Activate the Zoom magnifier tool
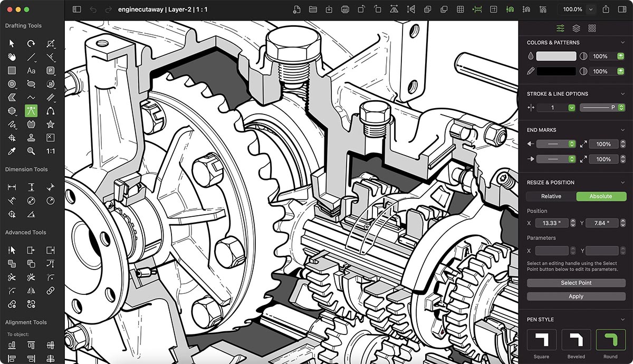Image resolution: width=633 pixels, height=364 pixels. tap(31, 151)
